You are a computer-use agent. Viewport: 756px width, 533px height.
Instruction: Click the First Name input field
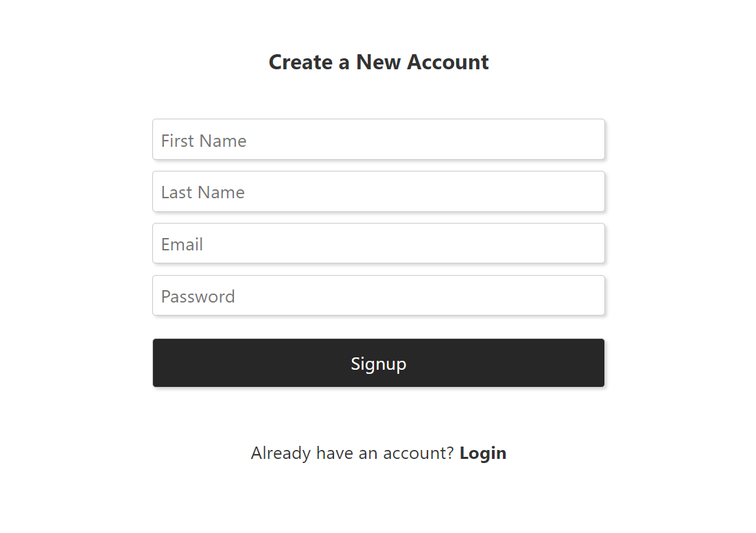click(x=378, y=139)
